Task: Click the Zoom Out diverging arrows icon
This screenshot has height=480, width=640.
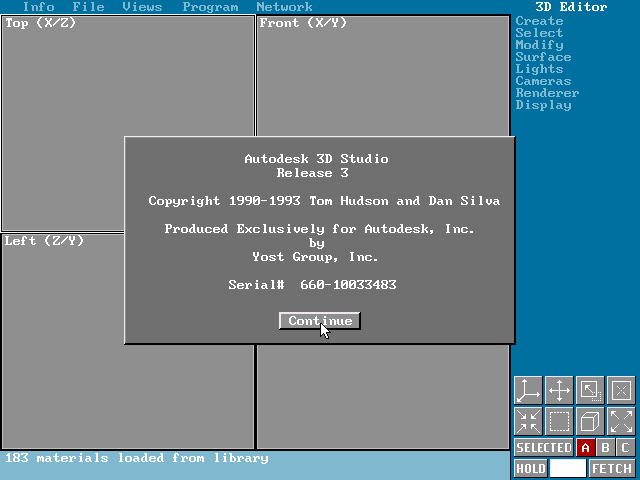Action: (x=621, y=421)
